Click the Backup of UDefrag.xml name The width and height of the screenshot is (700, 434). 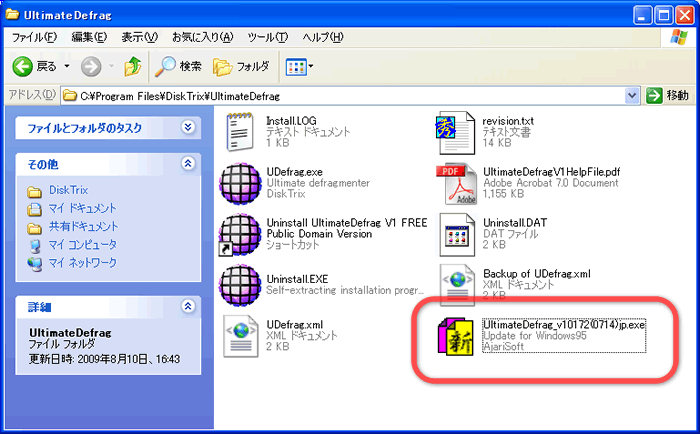click(537, 273)
